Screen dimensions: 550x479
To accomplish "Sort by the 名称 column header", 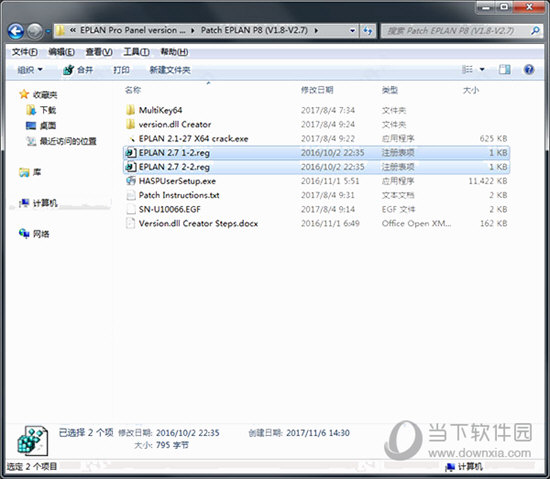I will coord(133,90).
